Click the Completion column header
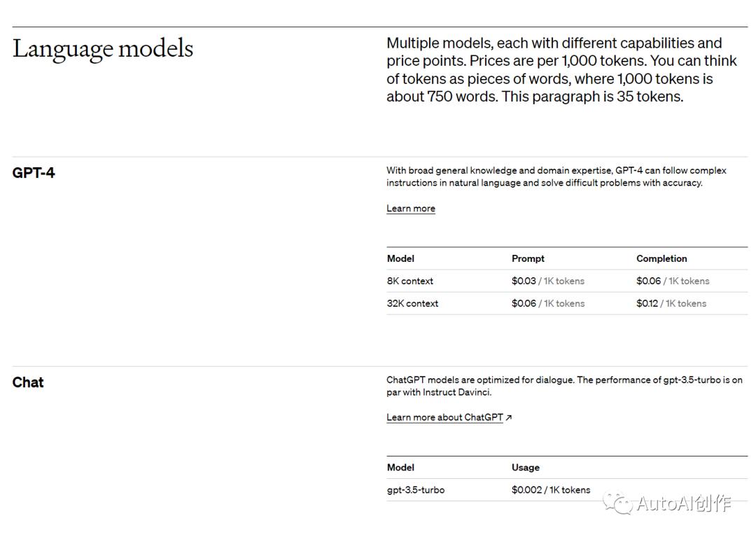 (661, 259)
